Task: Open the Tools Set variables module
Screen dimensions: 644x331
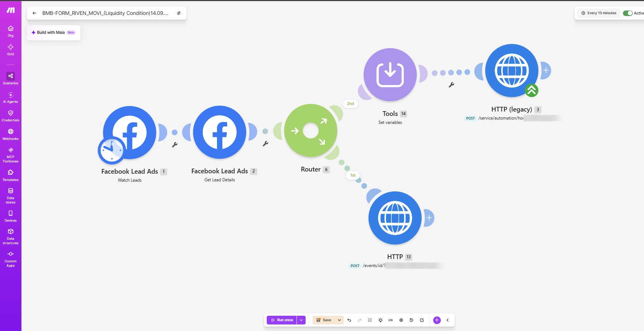Action: coord(390,75)
